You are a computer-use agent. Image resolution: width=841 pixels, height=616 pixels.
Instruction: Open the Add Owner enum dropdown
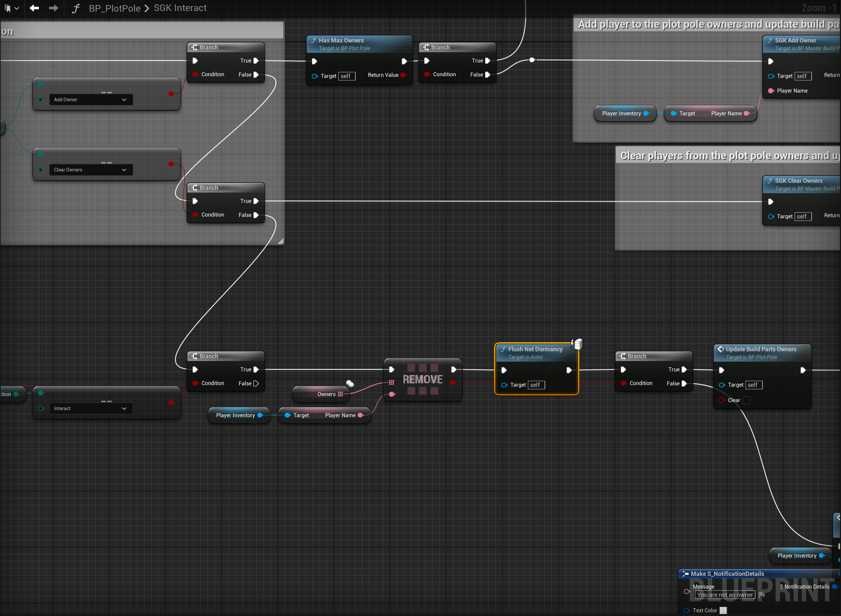[91, 100]
